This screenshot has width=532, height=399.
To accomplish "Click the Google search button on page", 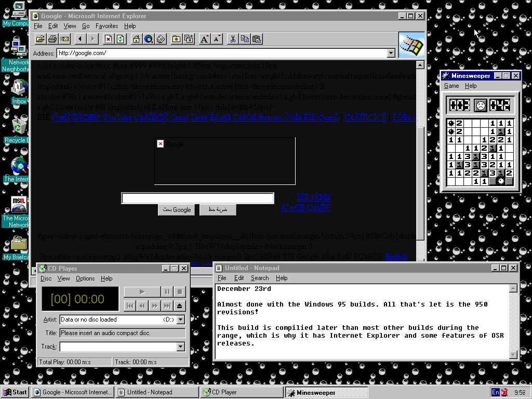I will 177,210.
